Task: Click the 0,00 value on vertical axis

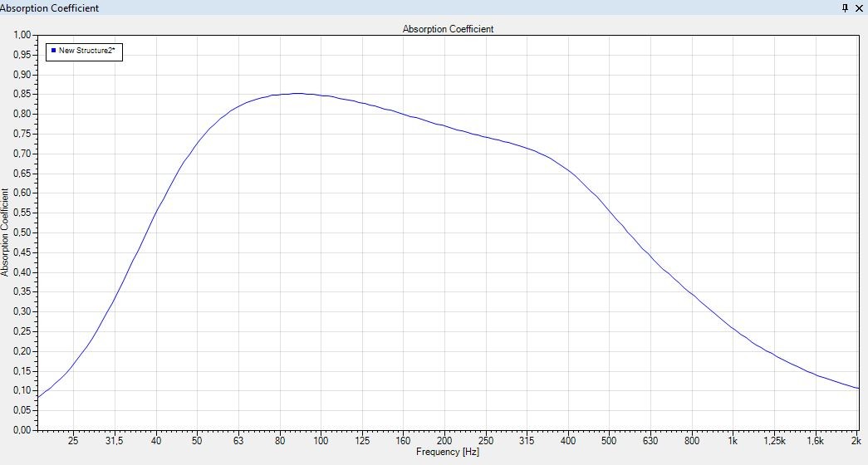Action: [22, 430]
